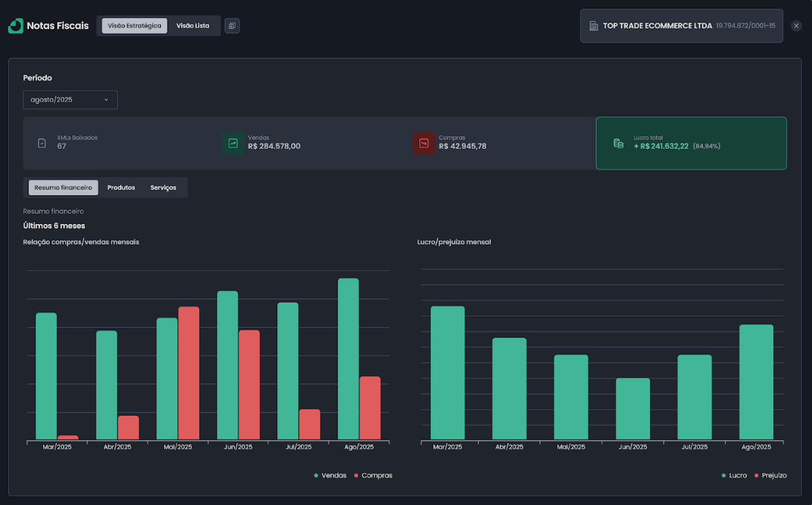
Task: Click the company building icon
Action: click(593, 26)
